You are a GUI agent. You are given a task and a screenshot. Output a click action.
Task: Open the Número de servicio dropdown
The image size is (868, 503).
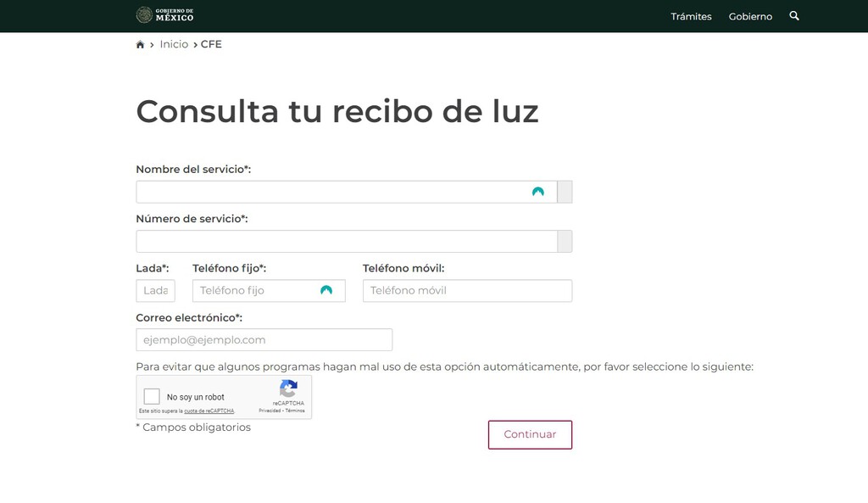[x=565, y=240]
